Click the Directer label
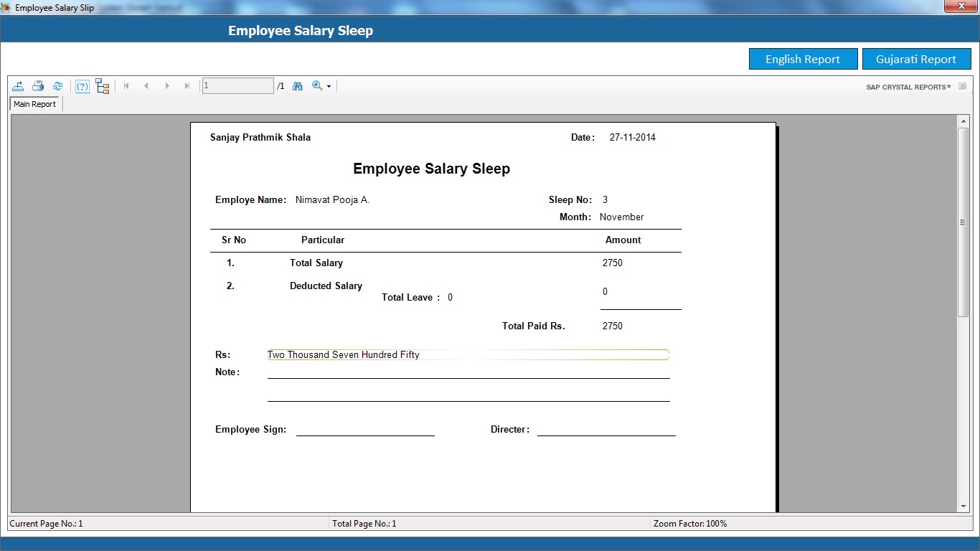 (x=510, y=429)
